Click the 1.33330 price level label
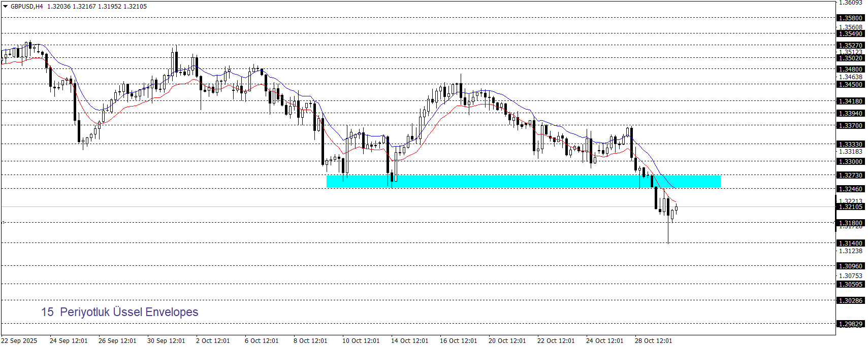 tap(850, 145)
